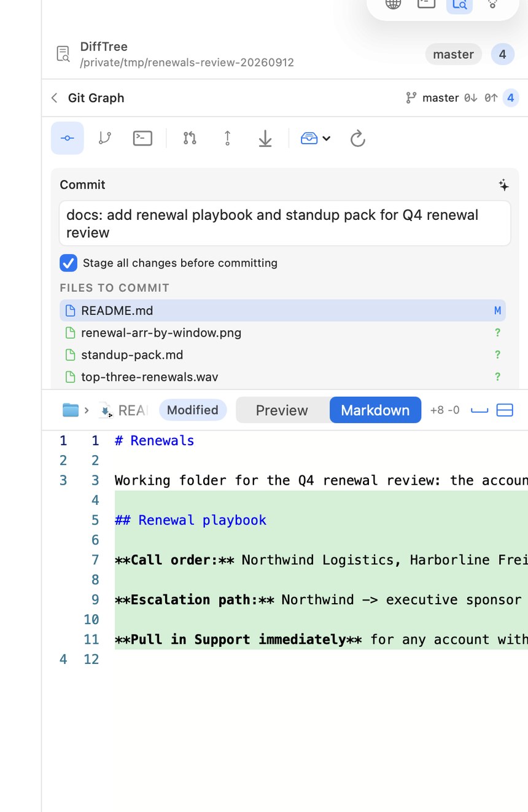Click the '+8 -0' diff stats
Viewport: 528px width, 812px height.
(445, 410)
